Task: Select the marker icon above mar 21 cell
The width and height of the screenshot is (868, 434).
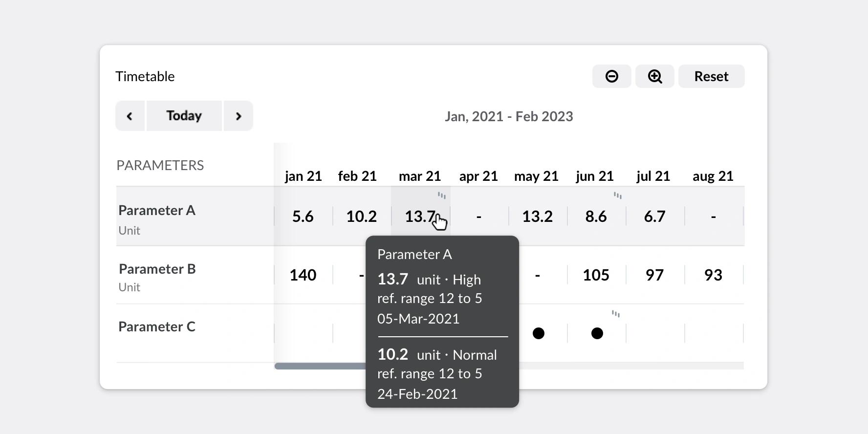Action: pos(441,195)
